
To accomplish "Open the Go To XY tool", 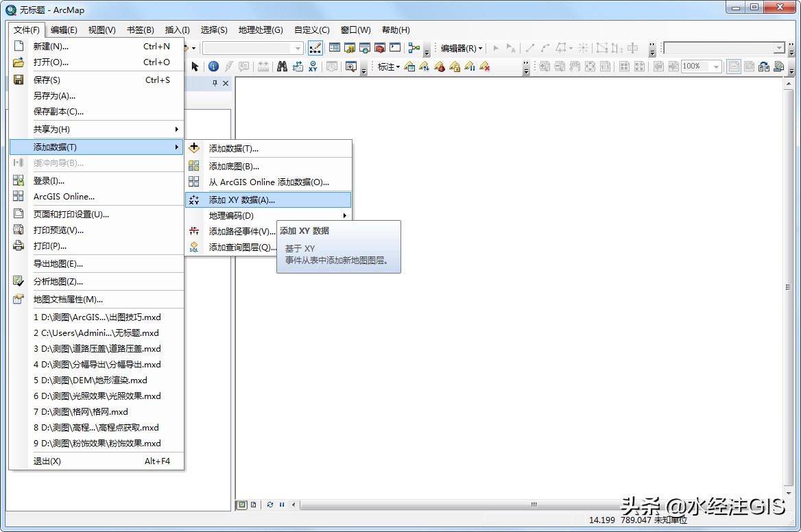I will 313,66.
